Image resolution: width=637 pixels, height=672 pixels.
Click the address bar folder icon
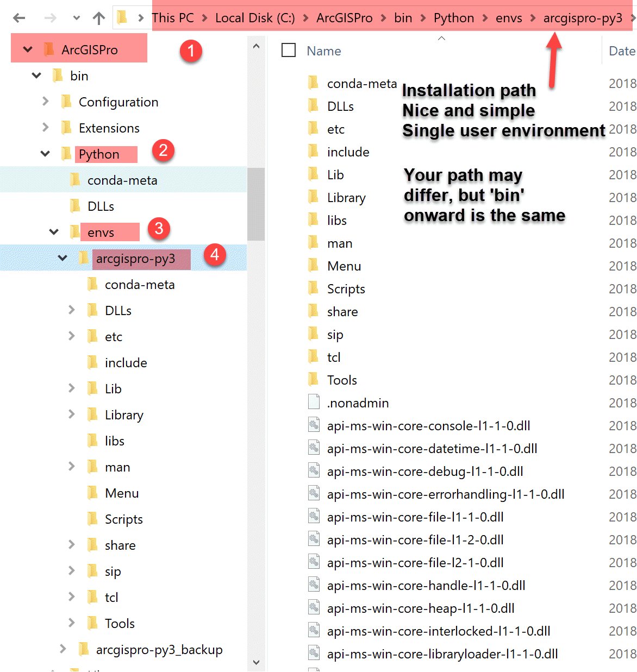coord(122,18)
